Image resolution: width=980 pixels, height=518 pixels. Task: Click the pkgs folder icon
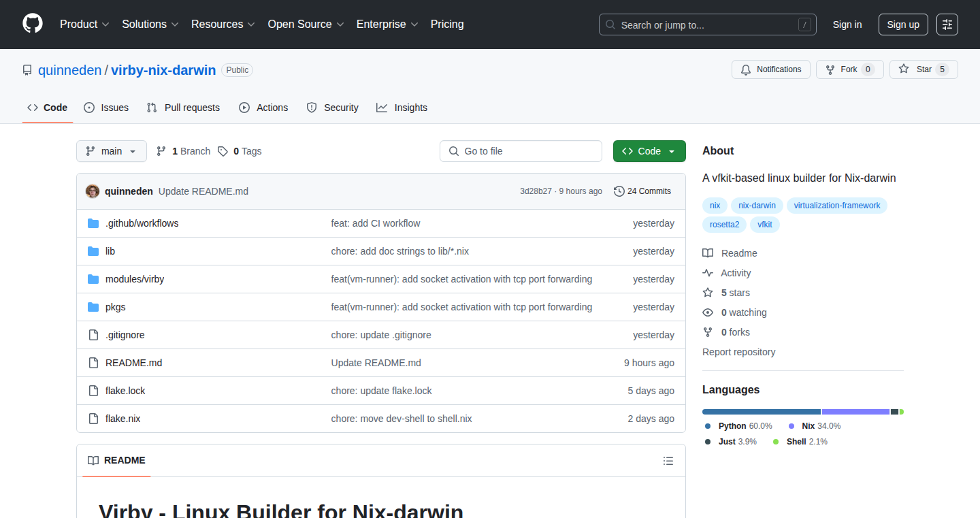[x=93, y=307]
